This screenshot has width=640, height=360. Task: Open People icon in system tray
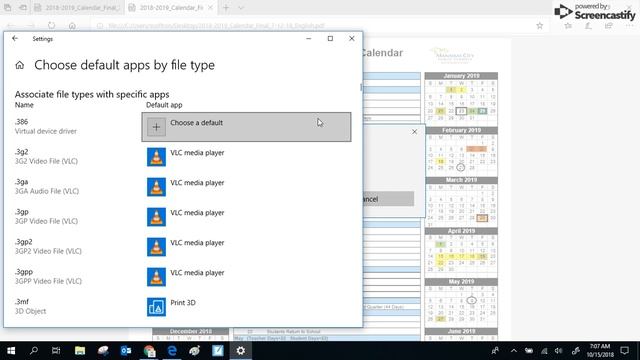pyautogui.click(x=495, y=351)
